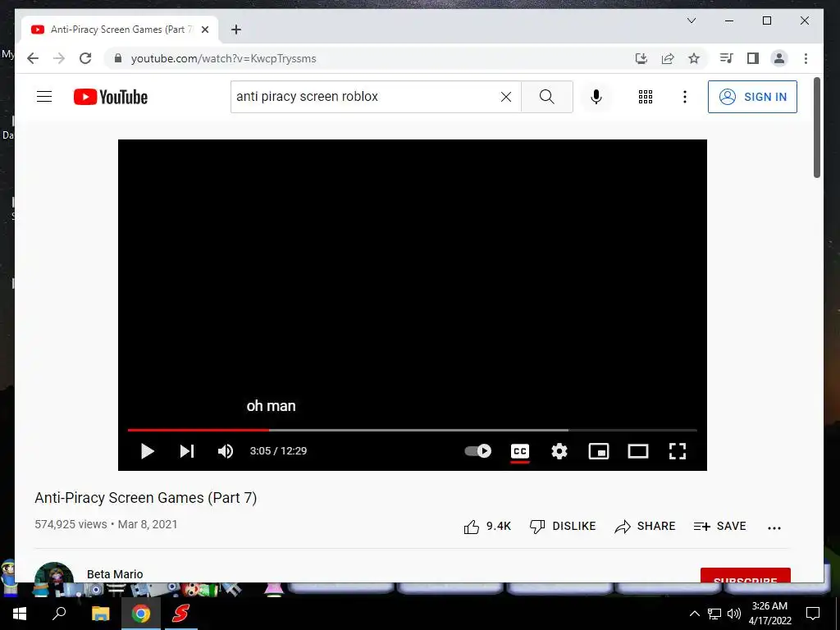Submit search with magnifier button

547,97
